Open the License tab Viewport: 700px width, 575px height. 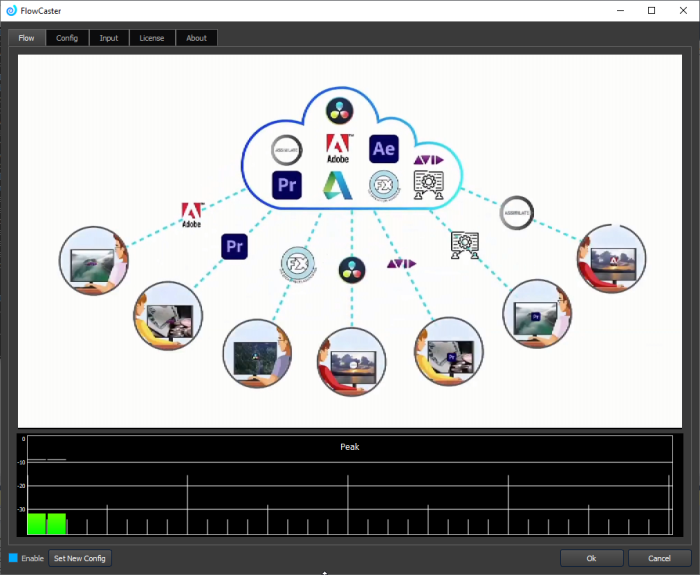click(152, 38)
